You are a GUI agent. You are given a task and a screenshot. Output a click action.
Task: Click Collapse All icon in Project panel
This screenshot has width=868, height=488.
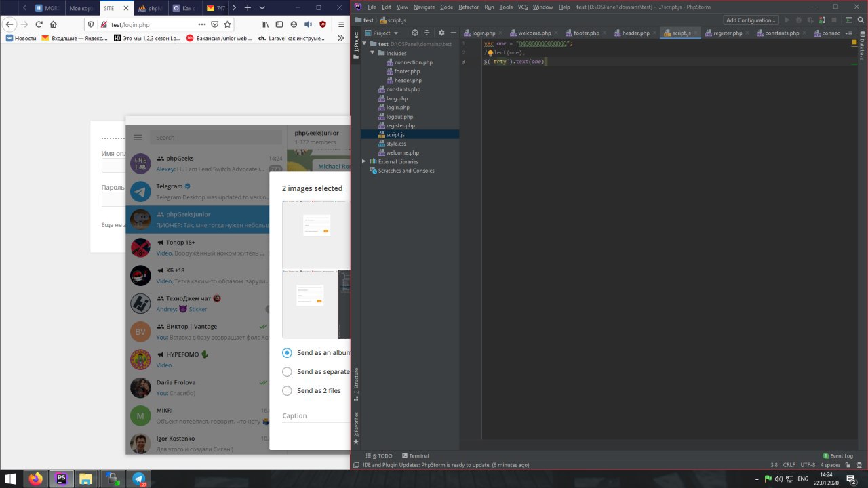click(x=427, y=33)
